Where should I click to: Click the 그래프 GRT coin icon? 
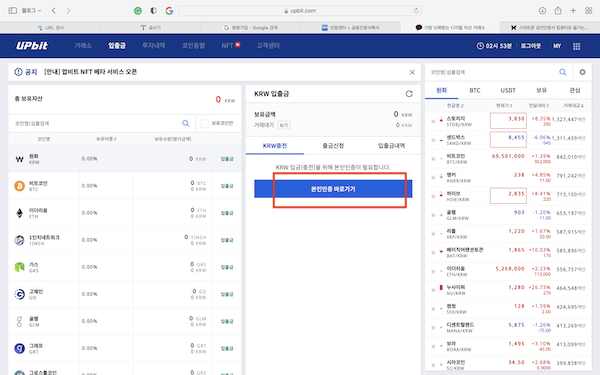20,348
